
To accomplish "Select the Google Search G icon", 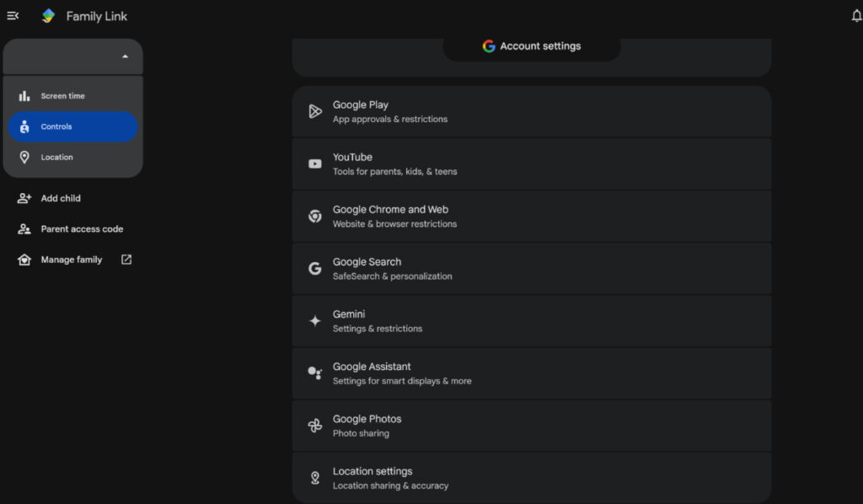I will click(x=314, y=267).
